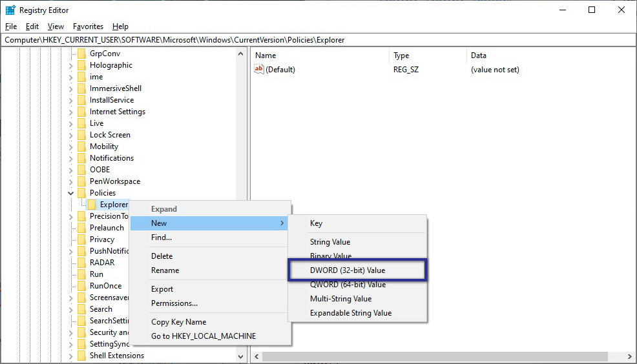Image resolution: width=637 pixels, height=364 pixels.
Task: Click the Registry Editor app icon in title bar
Action: point(10,10)
